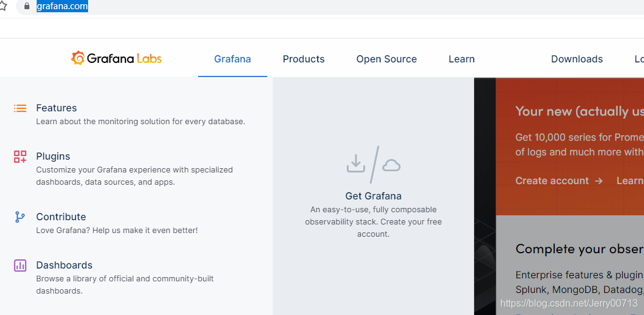This screenshot has width=644, height=315.
Task: Click 'Your new (actually' banner heading
Action: pyautogui.click(x=580, y=111)
